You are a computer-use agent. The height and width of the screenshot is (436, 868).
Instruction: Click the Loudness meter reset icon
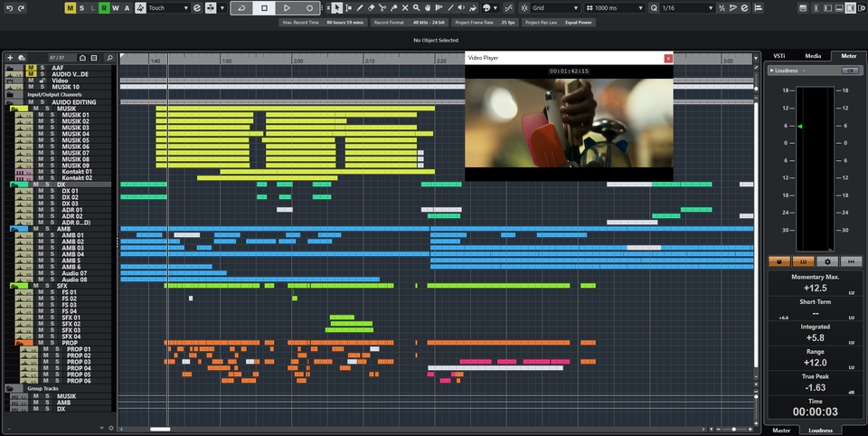tap(851, 261)
